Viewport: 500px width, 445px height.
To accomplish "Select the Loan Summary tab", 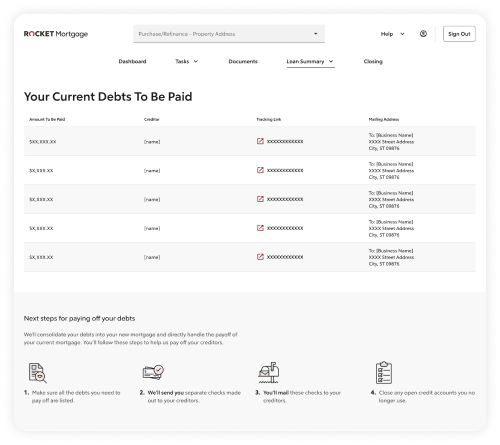I will click(x=305, y=61).
